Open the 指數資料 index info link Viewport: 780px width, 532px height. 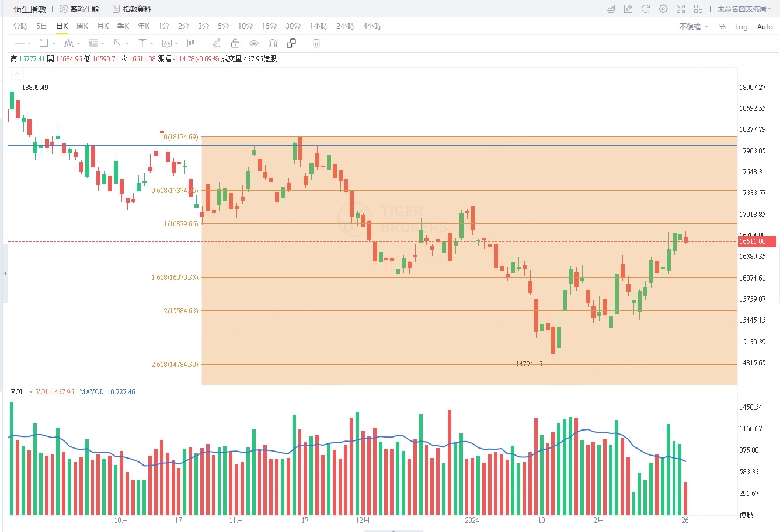(132, 9)
